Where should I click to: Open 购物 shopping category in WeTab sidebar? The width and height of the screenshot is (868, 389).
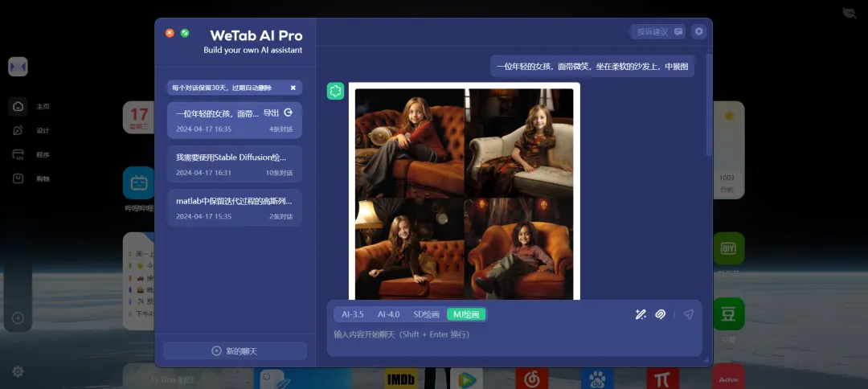31,178
